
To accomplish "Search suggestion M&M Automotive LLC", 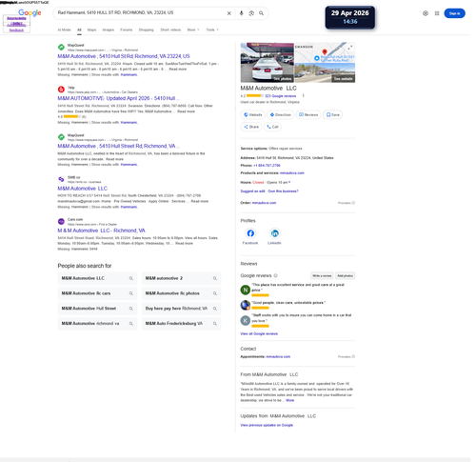I will click(97, 278).
